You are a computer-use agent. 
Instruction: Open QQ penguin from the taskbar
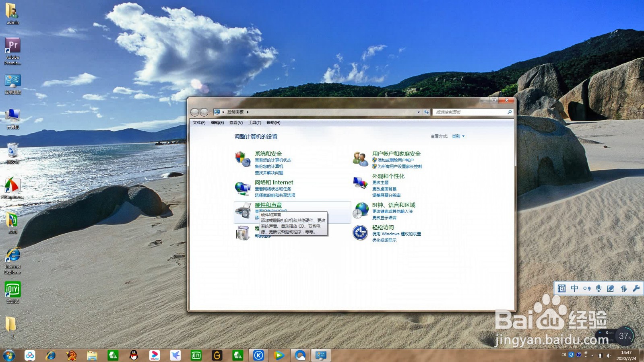click(134, 355)
